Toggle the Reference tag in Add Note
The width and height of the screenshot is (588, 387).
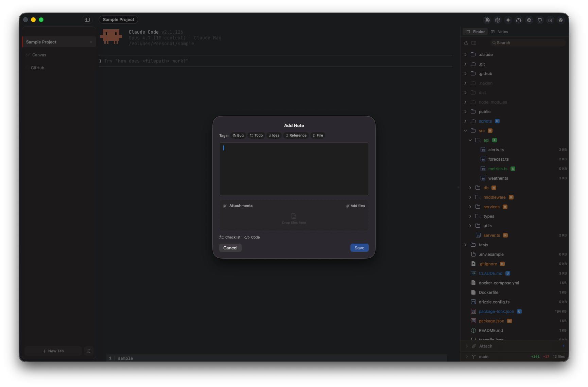click(296, 135)
